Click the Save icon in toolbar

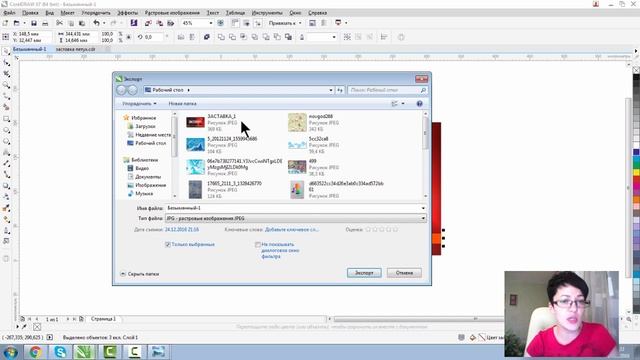coord(34,23)
